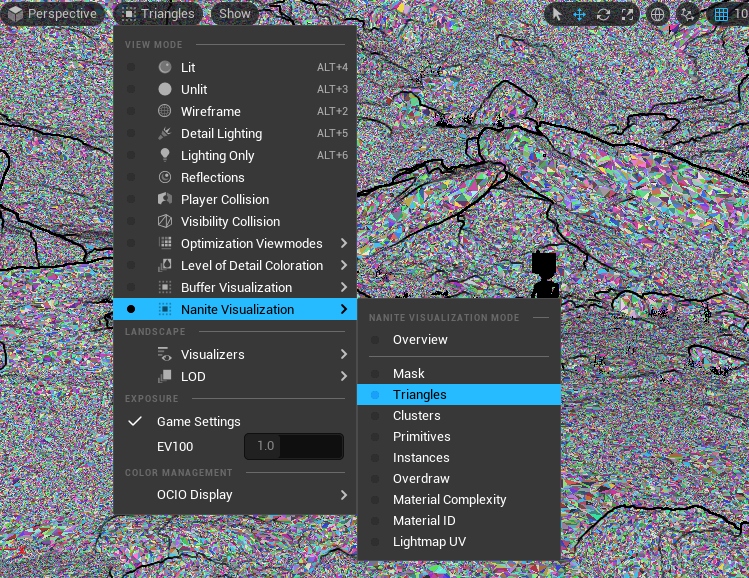Image resolution: width=749 pixels, height=578 pixels.
Task: Click the OCIO Display label
Action: coord(195,495)
